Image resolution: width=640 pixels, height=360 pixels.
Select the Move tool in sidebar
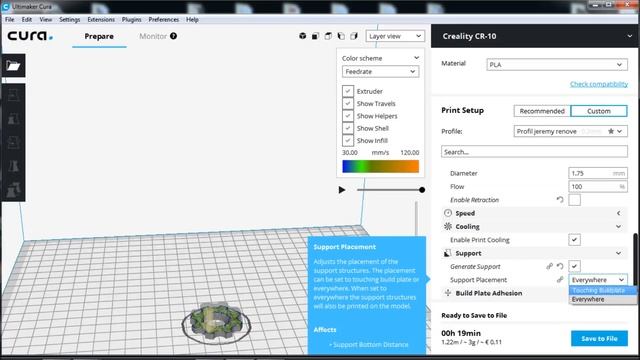13,96
